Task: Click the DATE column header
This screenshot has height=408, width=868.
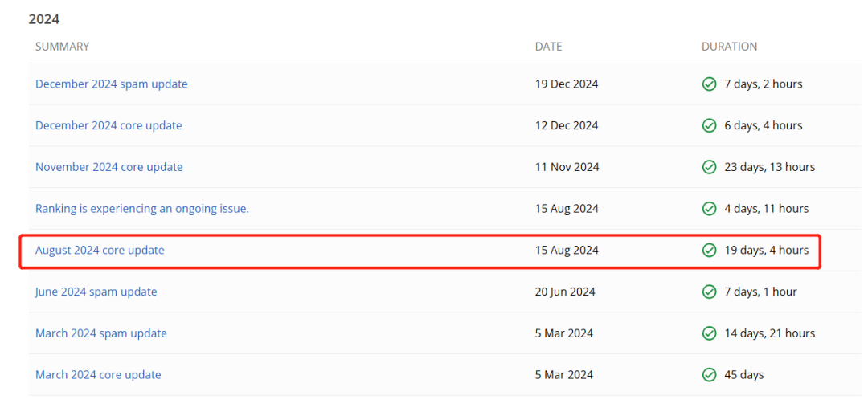Action: point(549,47)
